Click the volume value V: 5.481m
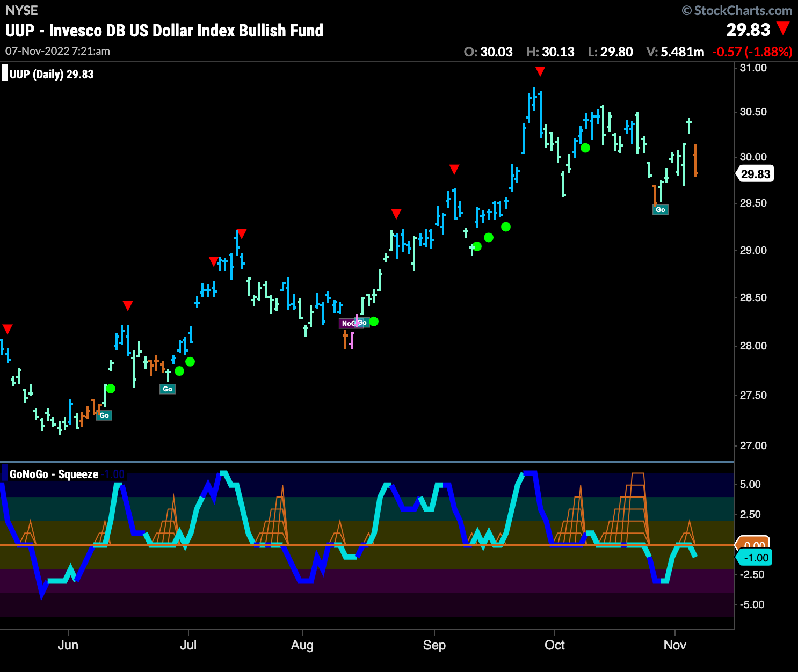 point(675,52)
